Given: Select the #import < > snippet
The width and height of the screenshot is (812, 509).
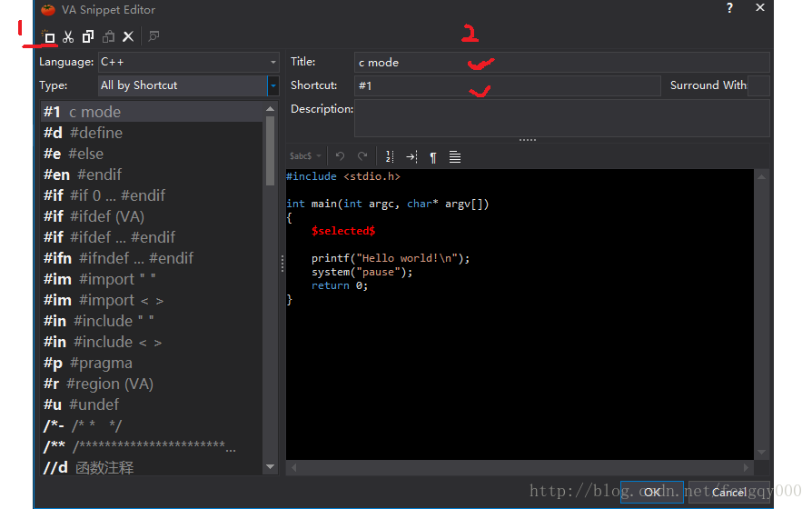Looking at the screenshot, I should 153,300.
